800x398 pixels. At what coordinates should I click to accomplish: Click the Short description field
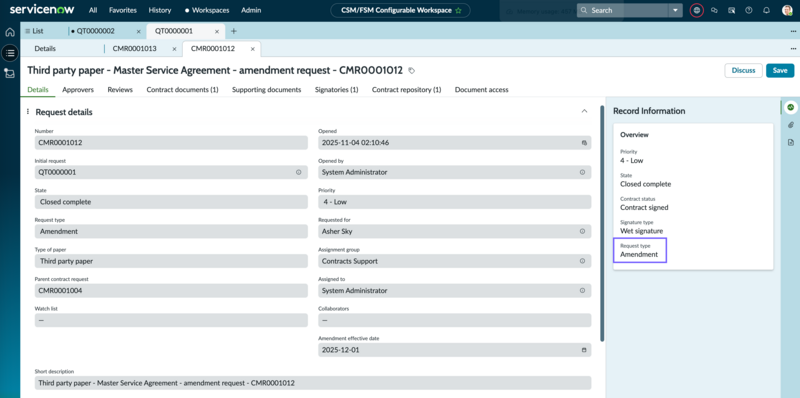pyautogui.click(x=313, y=383)
